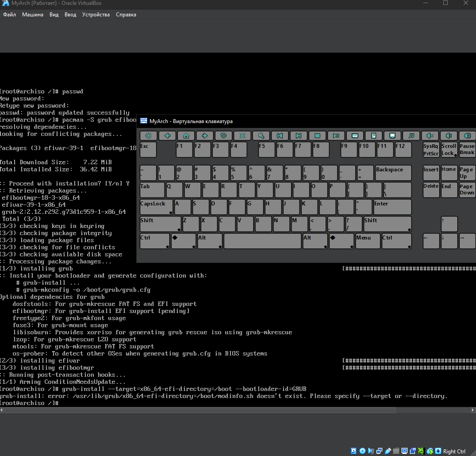Click the display monitor status icon
476x456 pixels.
coord(405,451)
